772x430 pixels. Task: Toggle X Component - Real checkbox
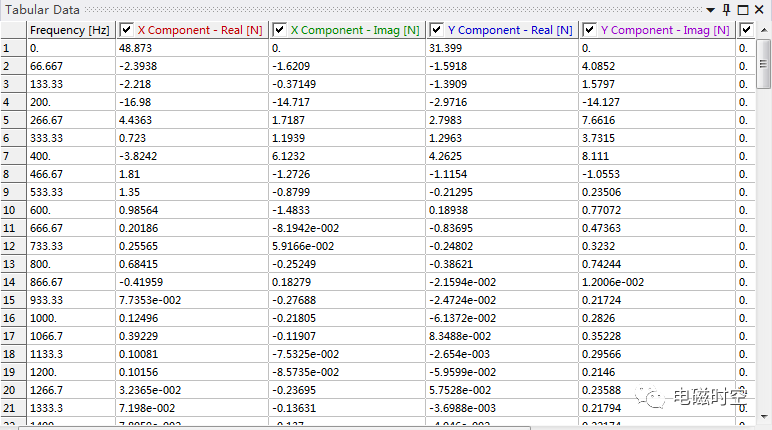[127, 30]
